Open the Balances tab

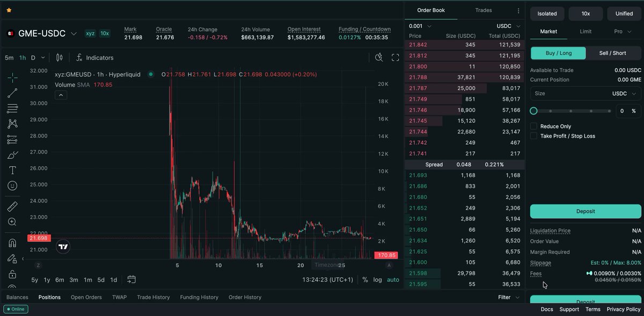(17, 297)
